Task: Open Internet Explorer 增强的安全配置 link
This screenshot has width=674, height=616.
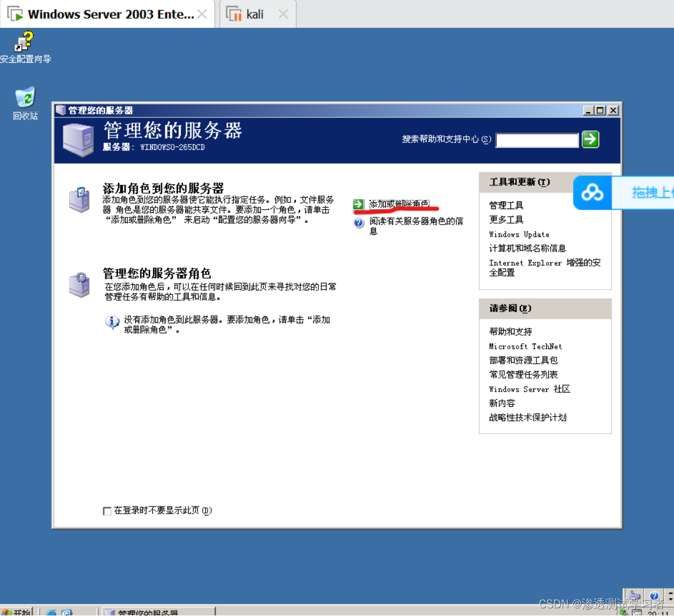Action: pos(545,267)
